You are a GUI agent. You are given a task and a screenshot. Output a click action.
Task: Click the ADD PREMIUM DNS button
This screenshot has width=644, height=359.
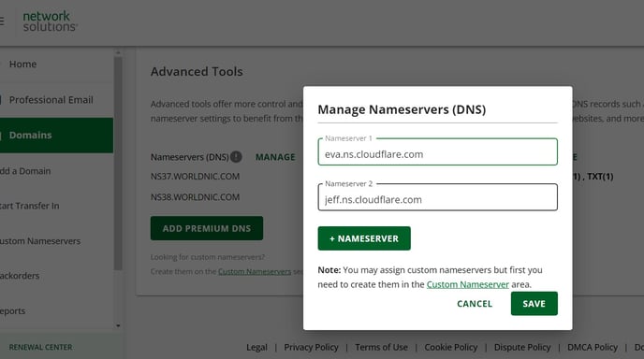pyautogui.click(x=207, y=228)
